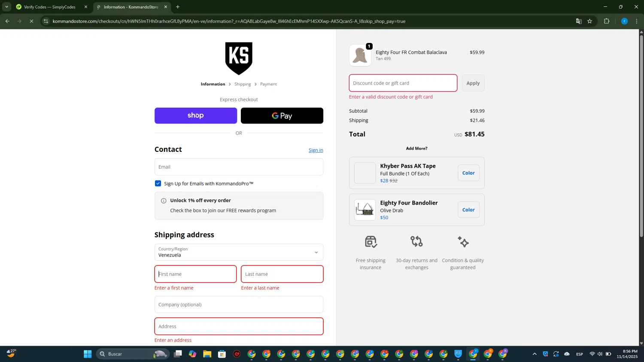Open Task View on the taskbar
The width and height of the screenshot is (644, 362).
178,354
